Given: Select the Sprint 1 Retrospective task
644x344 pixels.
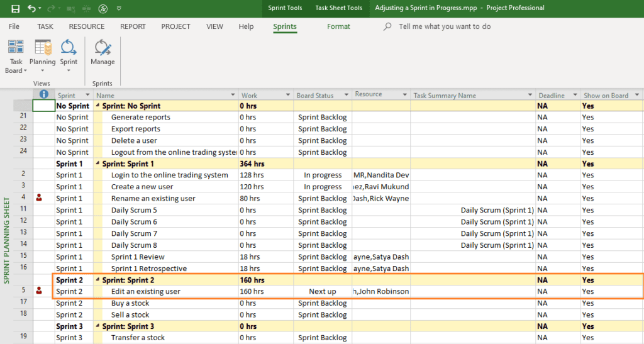Looking at the screenshot, I should point(148,269).
